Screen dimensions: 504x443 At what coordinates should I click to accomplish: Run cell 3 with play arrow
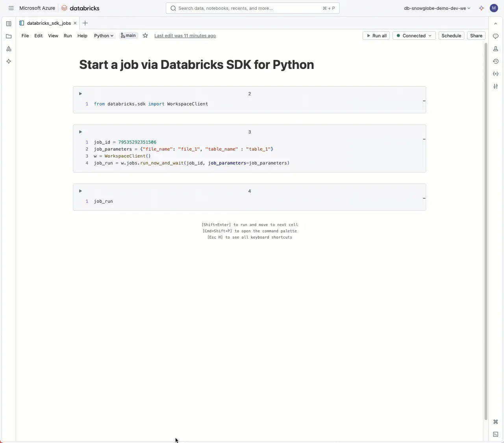pos(80,132)
